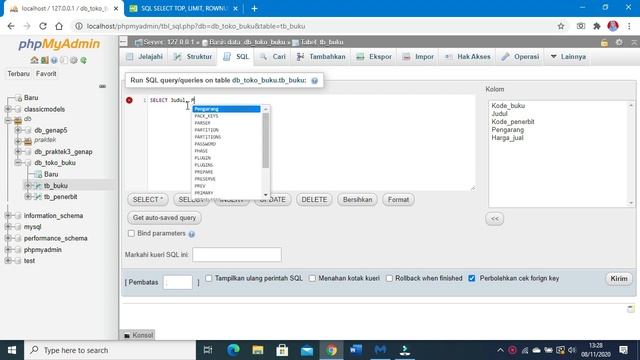
Task: Uncheck Perbolehkan cek forign key
Action: 472,278
